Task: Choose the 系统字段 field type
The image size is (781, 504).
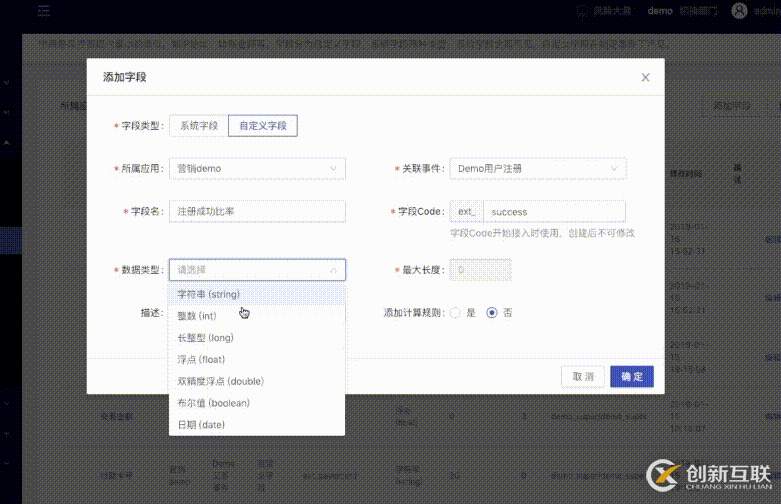Action: tap(198, 126)
